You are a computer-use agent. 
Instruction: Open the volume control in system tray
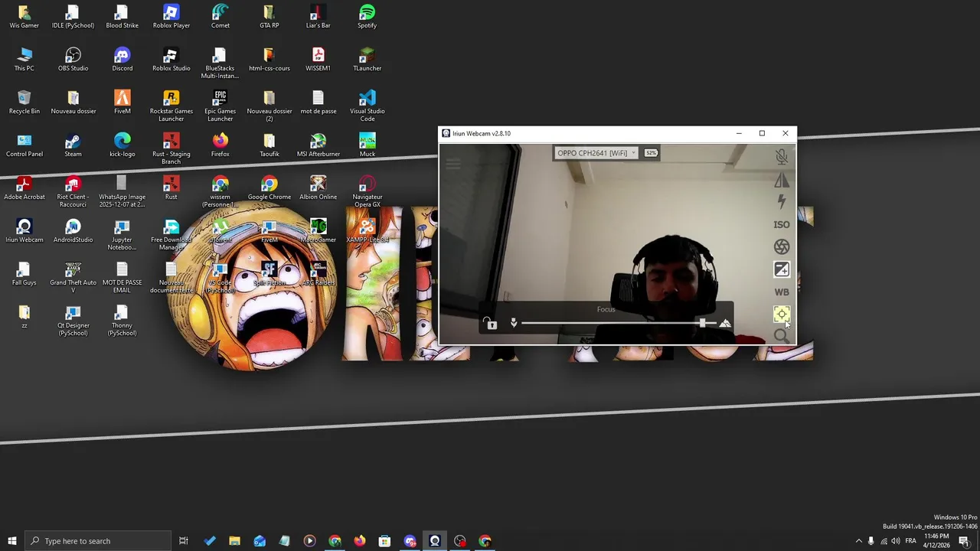coord(896,541)
